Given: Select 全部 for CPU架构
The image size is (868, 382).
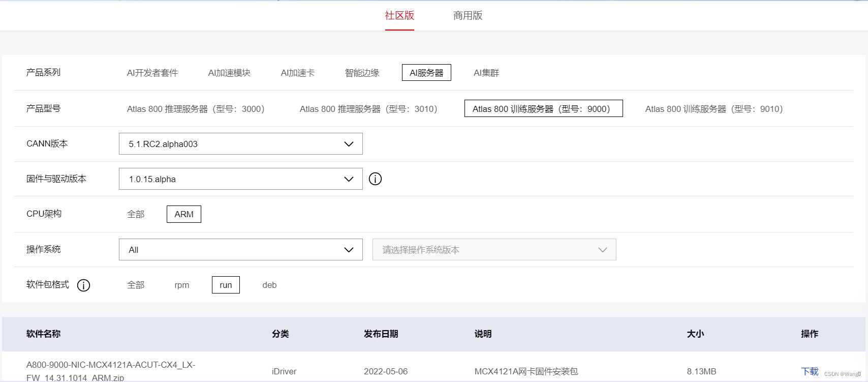Looking at the screenshot, I should 136,214.
